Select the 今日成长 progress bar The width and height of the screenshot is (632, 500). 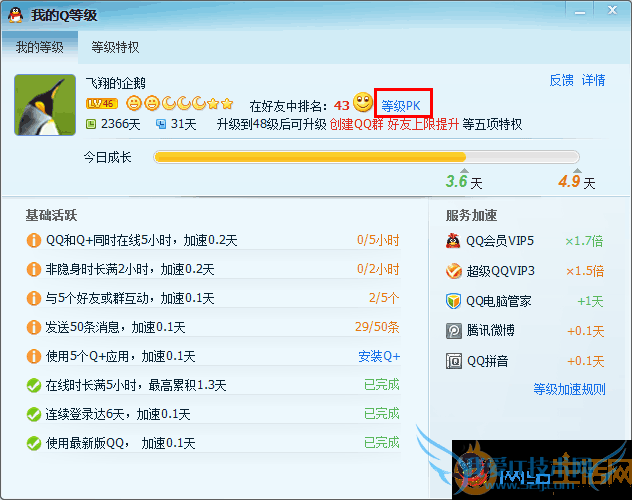coord(366,157)
